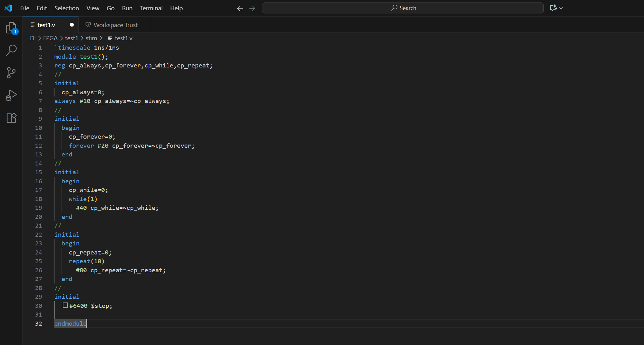Expand stim folder in breadcrumb
Screen dimensions: 644x345
[91, 38]
